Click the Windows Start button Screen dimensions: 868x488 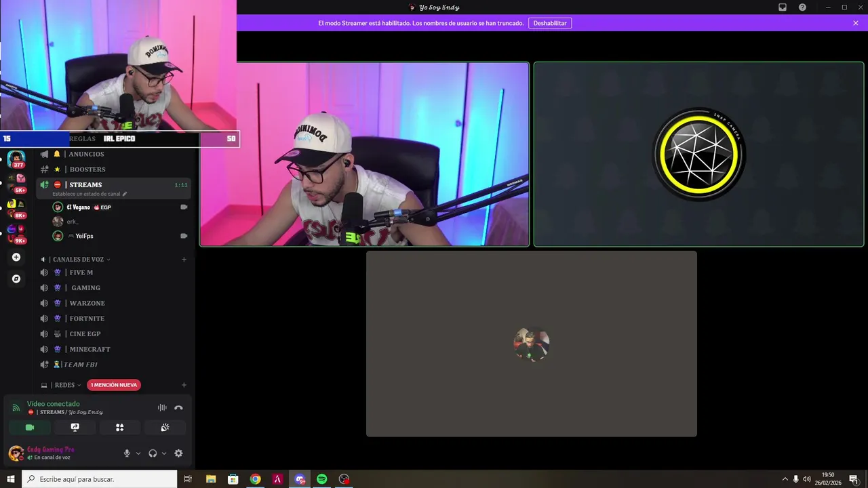[11, 479]
